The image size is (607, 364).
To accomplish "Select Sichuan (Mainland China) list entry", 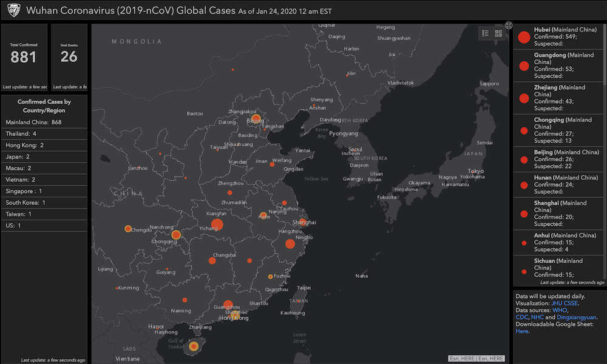I will [x=558, y=268].
